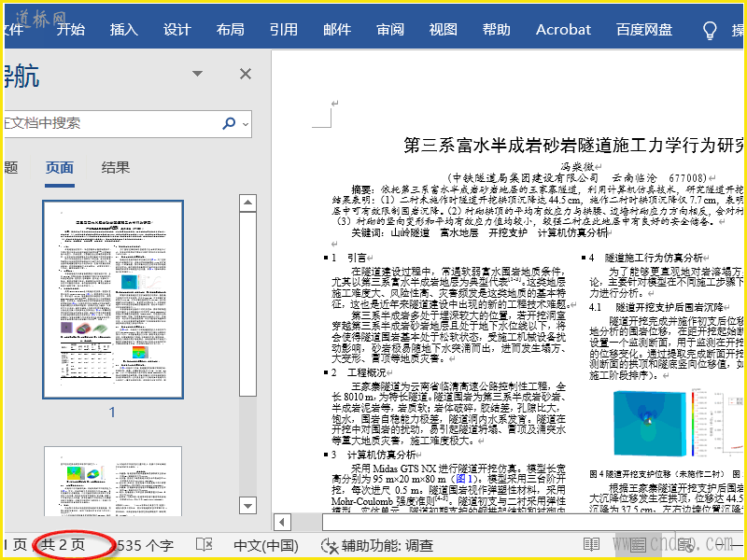This screenshot has width=747, height=560.
Task: Open the Acrobat ribbon tab
Action: [563, 30]
